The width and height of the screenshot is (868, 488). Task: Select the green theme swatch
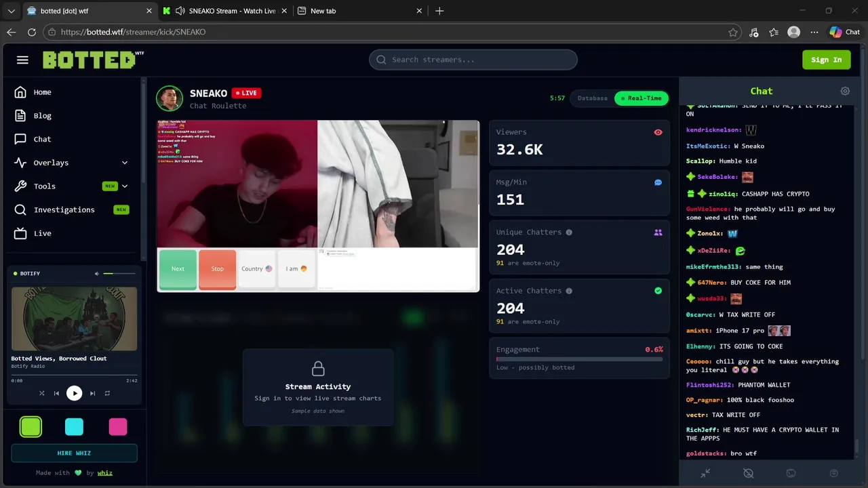point(31,427)
